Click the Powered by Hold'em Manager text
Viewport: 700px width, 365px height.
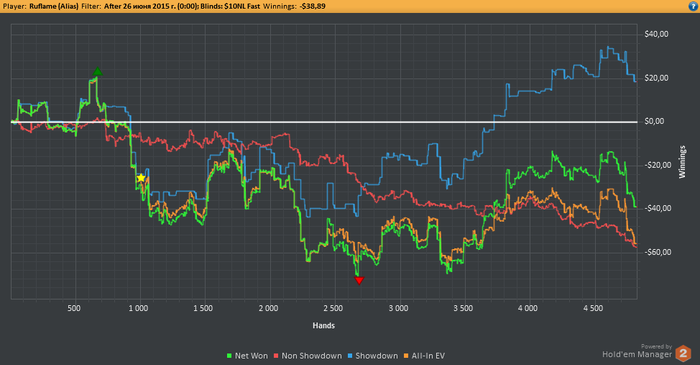(x=637, y=352)
